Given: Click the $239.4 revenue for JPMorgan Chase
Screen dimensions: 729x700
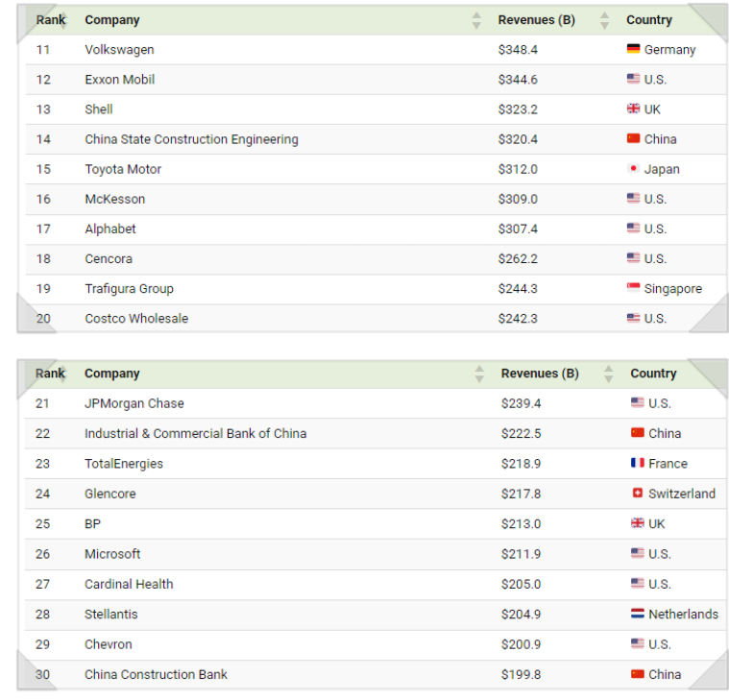Looking at the screenshot, I should (522, 403).
